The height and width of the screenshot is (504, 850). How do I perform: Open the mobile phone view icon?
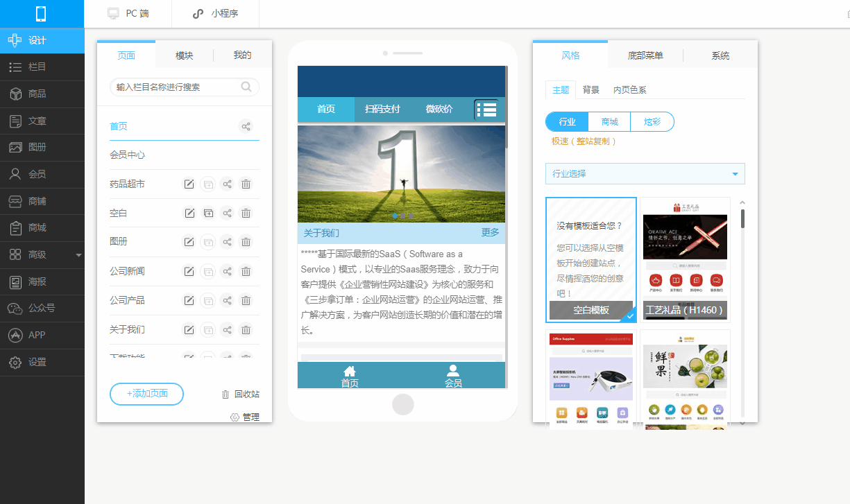(x=41, y=14)
